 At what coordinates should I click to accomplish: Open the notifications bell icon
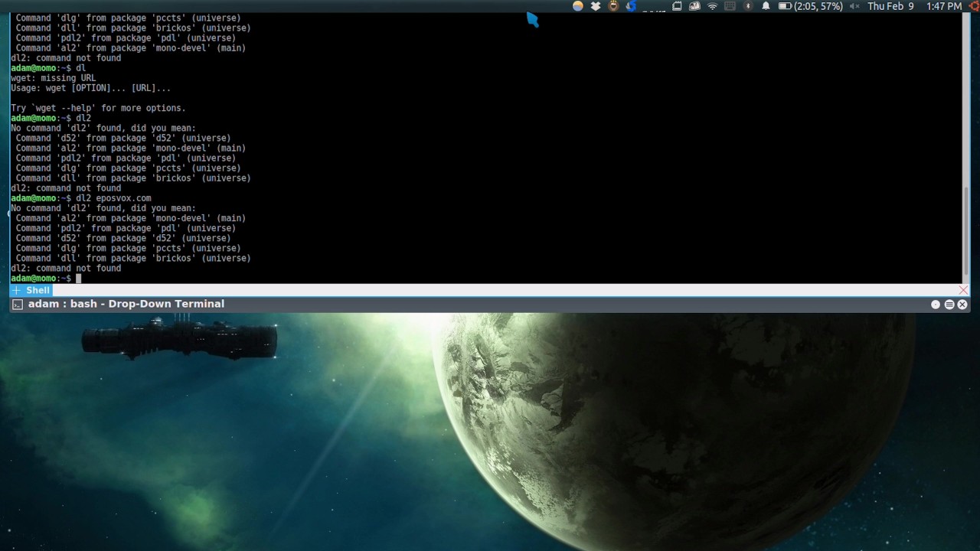coord(766,6)
